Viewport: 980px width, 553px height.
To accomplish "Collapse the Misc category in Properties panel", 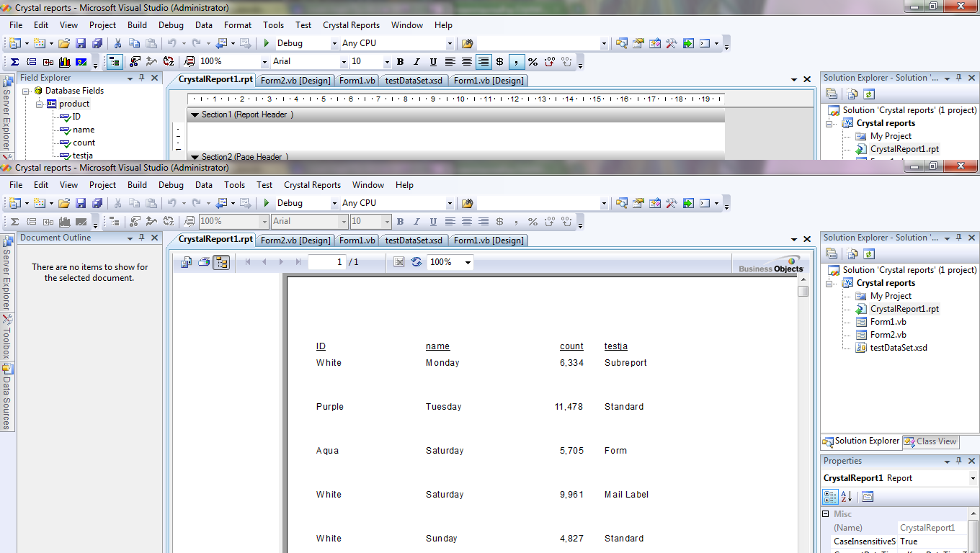I will [827, 514].
